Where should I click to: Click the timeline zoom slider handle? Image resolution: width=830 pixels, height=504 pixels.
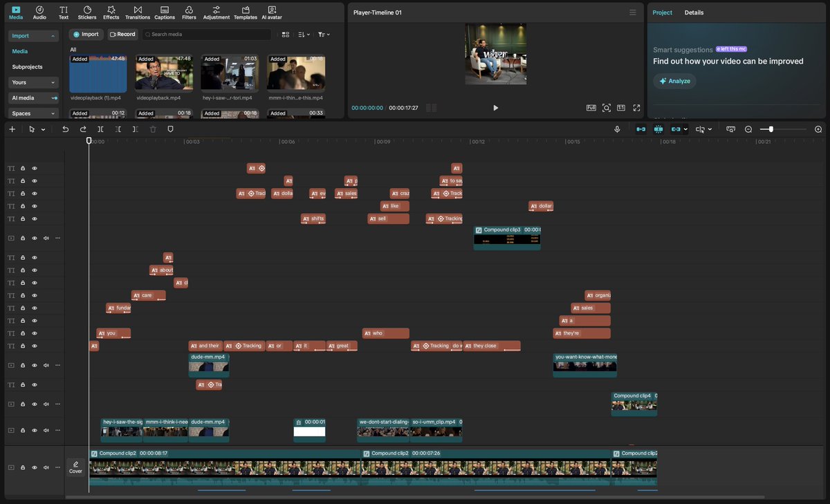[x=771, y=129]
